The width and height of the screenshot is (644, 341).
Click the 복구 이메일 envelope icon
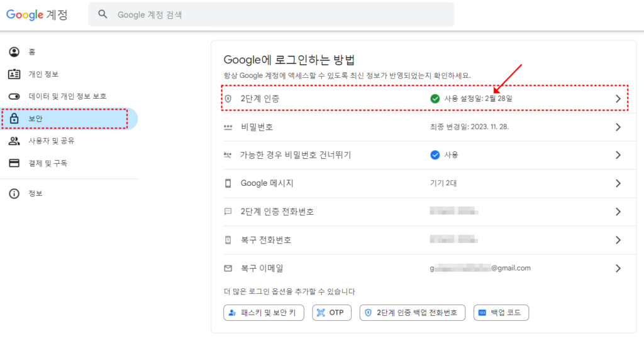pyautogui.click(x=228, y=268)
